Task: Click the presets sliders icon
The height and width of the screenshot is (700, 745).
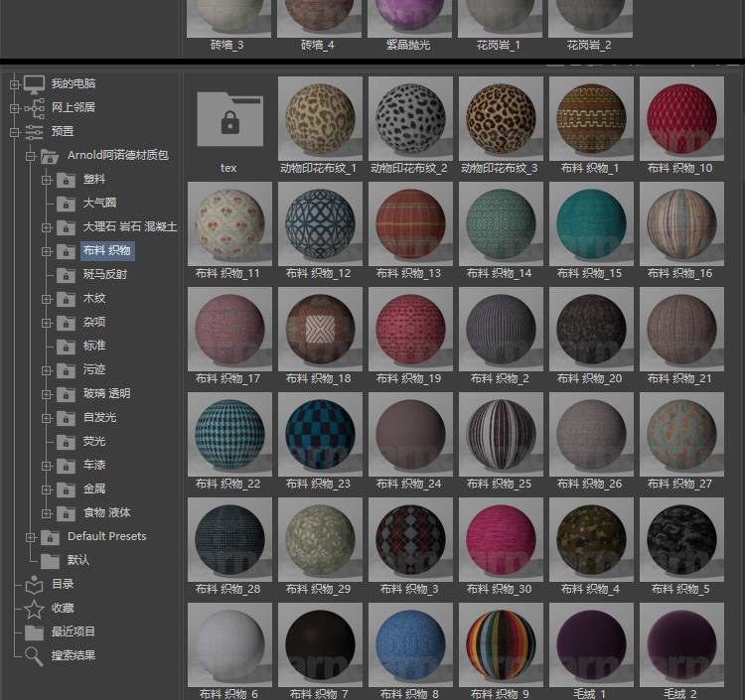Action: (34, 131)
